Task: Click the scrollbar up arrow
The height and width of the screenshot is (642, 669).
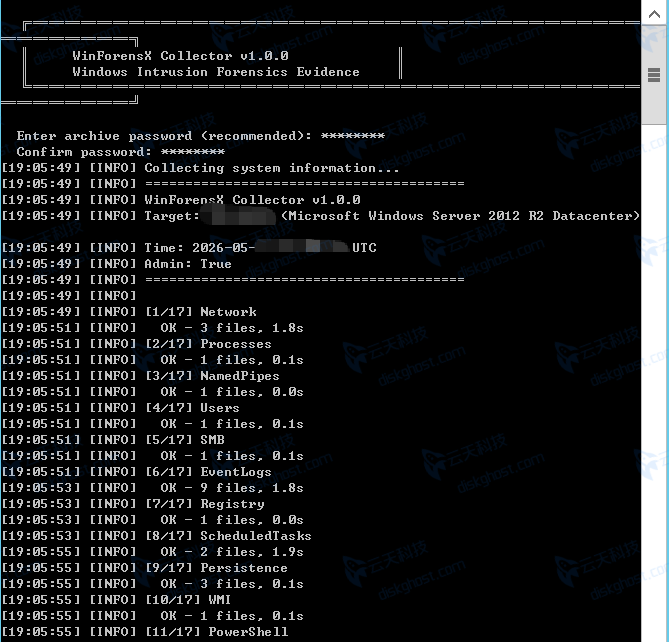Action: tap(654, 14)
